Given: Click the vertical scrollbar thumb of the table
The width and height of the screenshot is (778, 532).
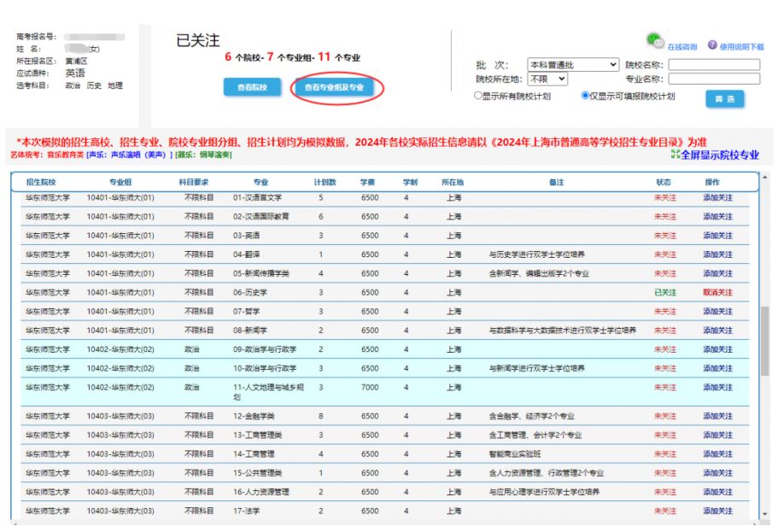Looking at the screenshot, I should (x=765, y=339).
